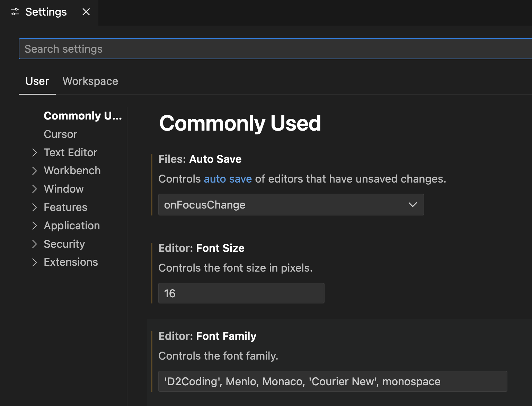
Task: Click the 'Commonly Used' heading
Action: (240, 123)
